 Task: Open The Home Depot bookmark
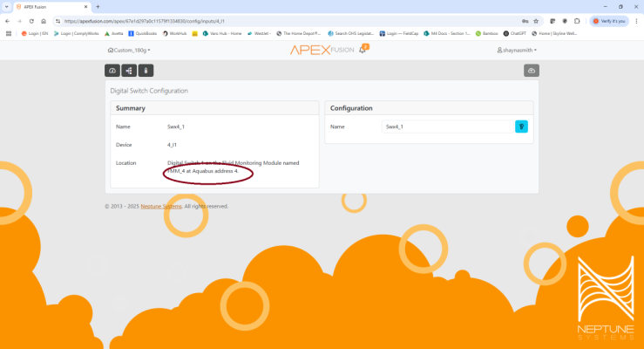(299, 34)
